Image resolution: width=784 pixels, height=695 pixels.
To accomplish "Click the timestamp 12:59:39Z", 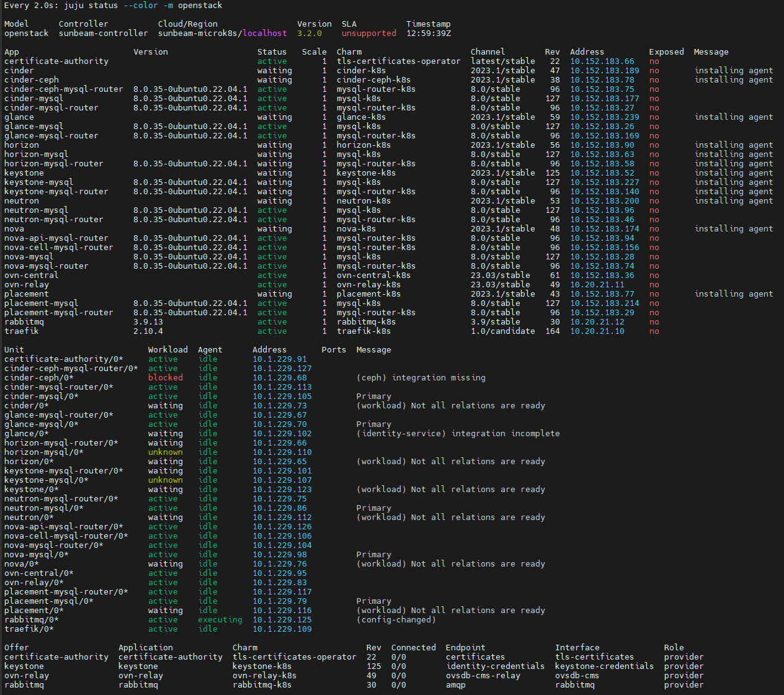I will 428,34.
